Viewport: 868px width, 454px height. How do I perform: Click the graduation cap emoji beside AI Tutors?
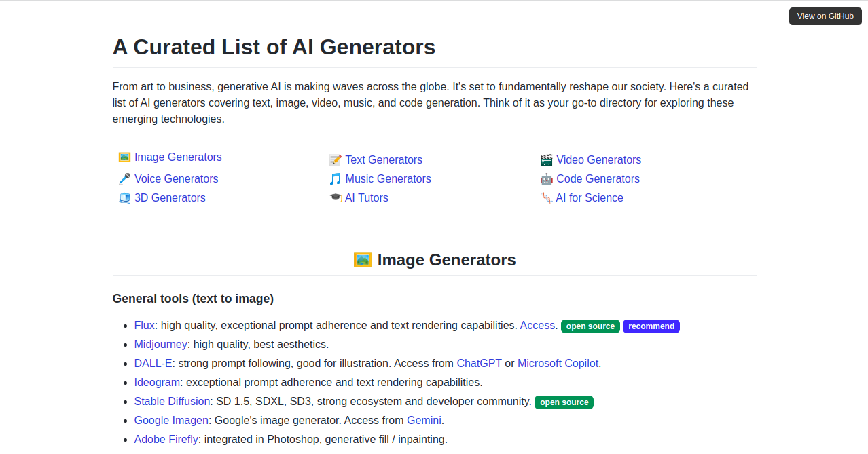(335, 198)
